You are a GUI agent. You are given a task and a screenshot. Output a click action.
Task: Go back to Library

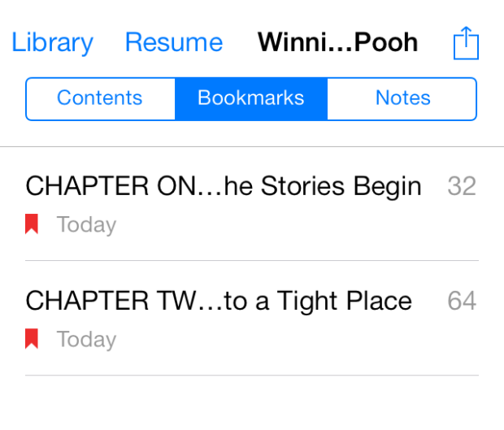click(x=52, y=42)
